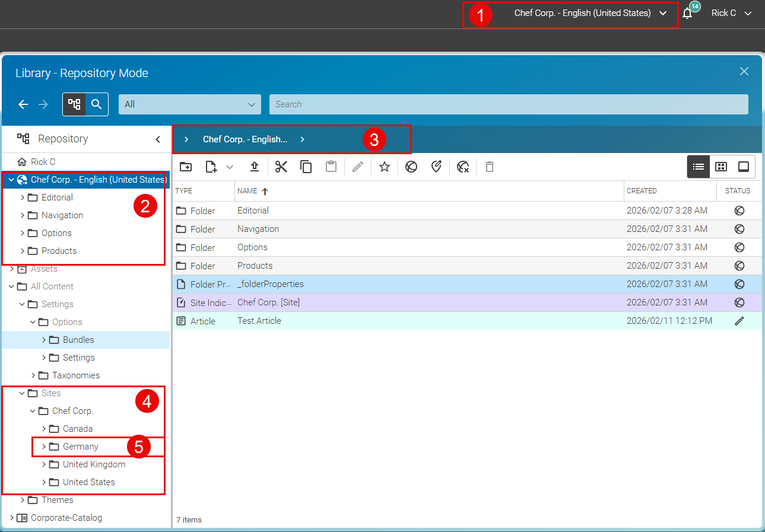
Task: Toggle library search mode with magnifier
Action: [97, 104]
